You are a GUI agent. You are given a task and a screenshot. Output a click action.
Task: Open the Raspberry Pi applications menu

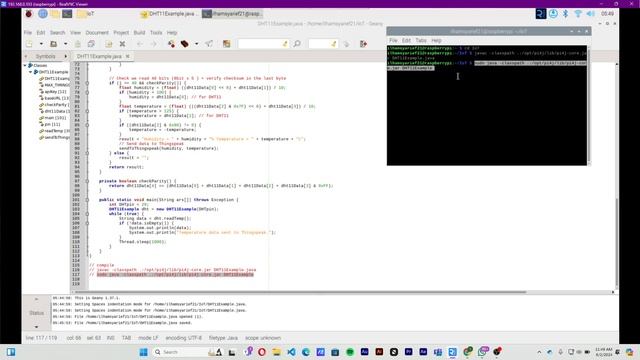(x=29, y=14)
